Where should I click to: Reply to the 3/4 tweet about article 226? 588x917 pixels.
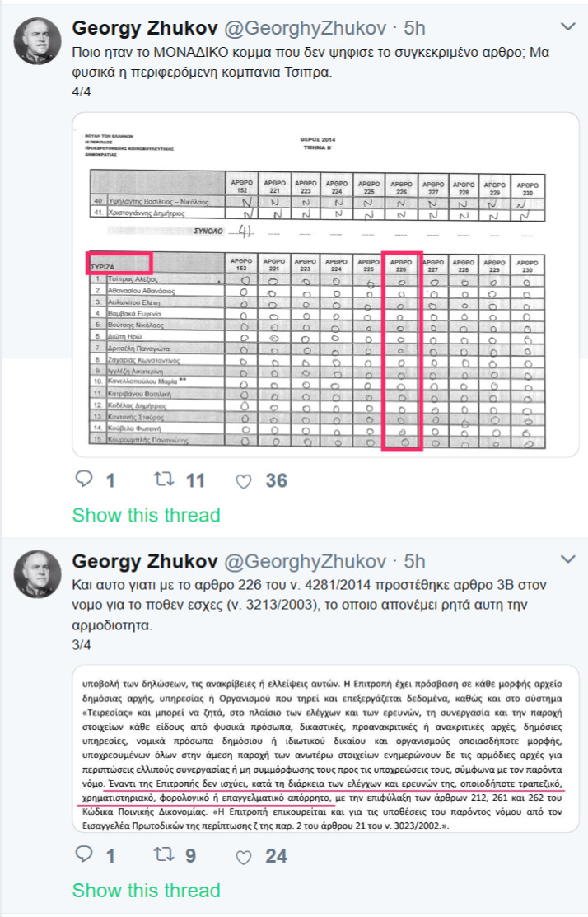click(84, 855)
